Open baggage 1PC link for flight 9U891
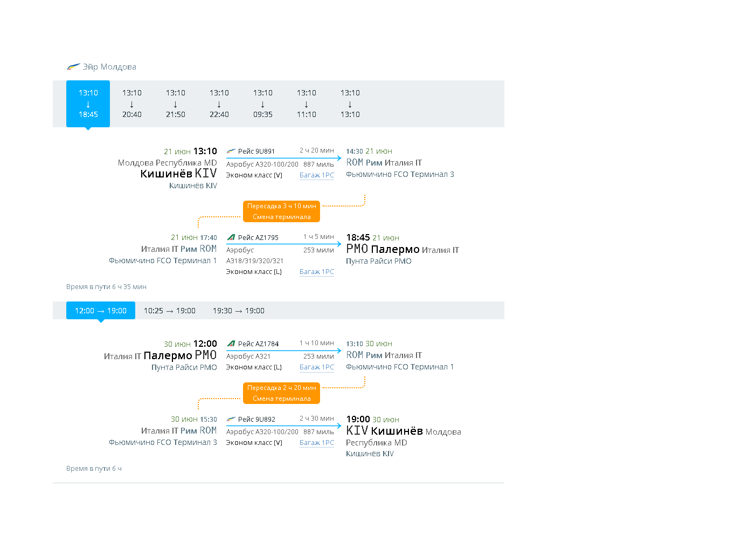 [x=316, y=175]
